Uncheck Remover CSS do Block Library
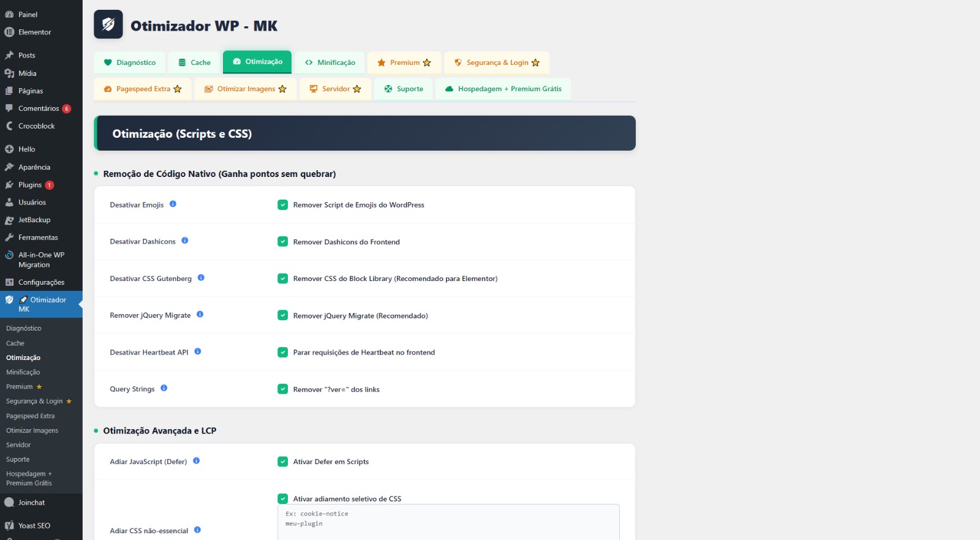This screenshot has width=980, height=540. click(x=282, y=279)
